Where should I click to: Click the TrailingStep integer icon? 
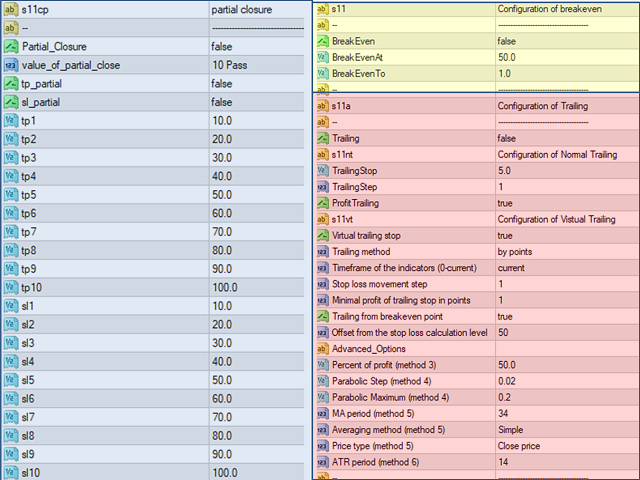point(323,187)
